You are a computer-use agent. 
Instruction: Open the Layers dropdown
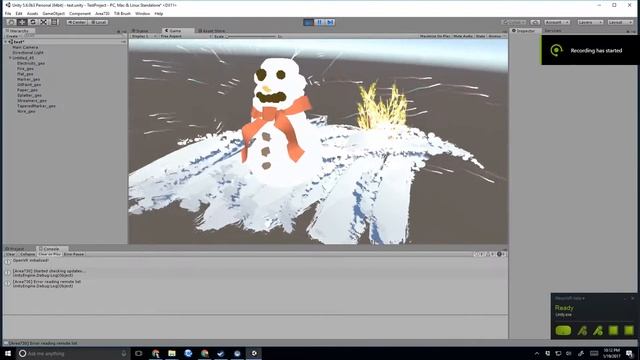click(x=590, y=22)
